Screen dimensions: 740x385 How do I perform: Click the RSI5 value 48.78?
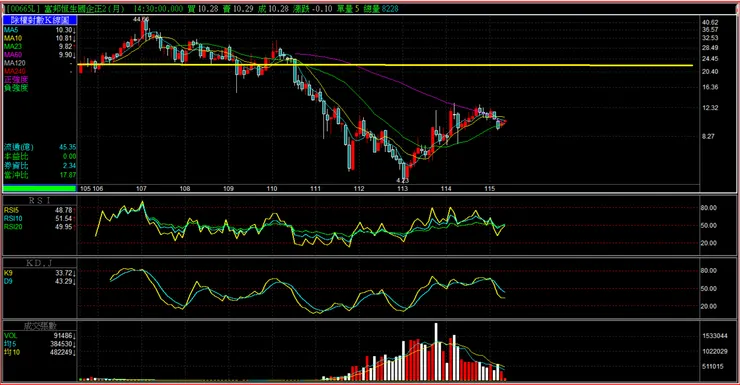tap(64, 210)
